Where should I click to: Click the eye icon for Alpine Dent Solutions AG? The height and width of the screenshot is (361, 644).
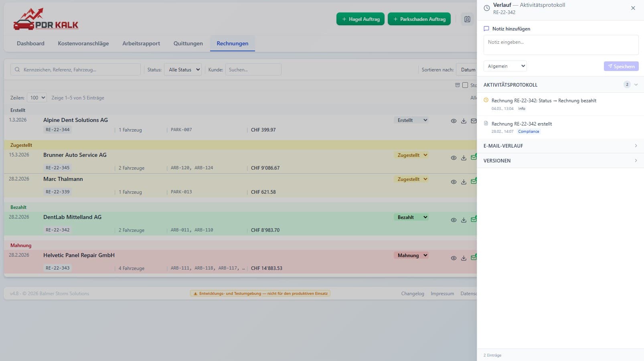454,121
